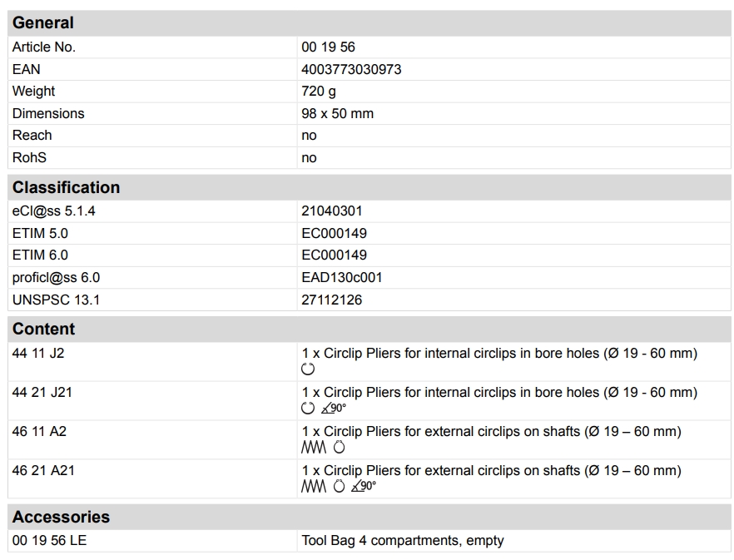Click the accessory code 00 19 56 LE
The height and width of the screenshot is (560, 734).
(x=49, y=541)
